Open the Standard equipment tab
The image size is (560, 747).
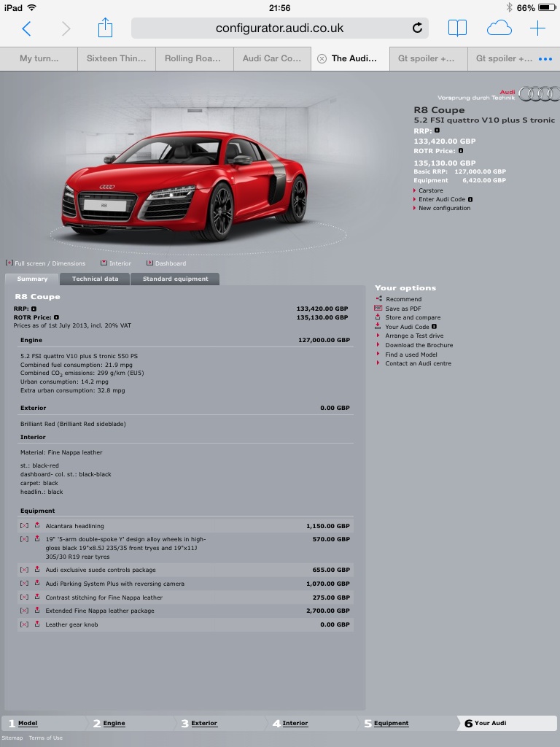click(175, 279)
